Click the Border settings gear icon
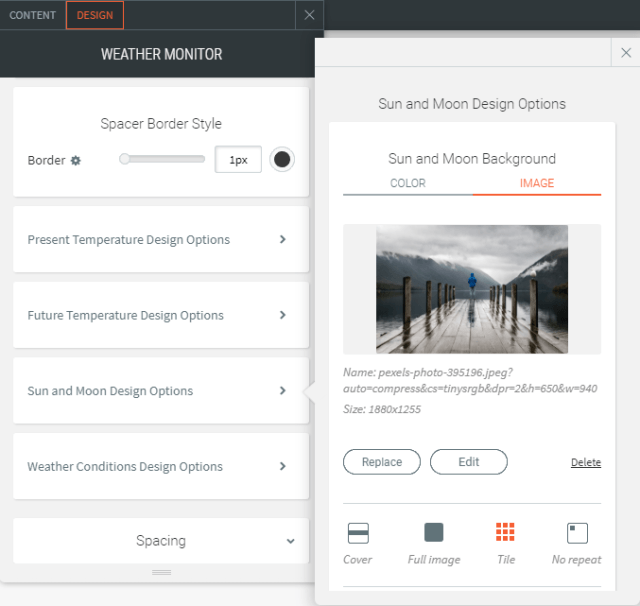640x606 pixels. pos(76,161)
